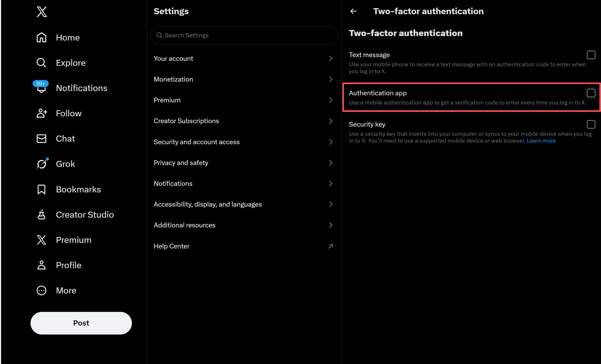
Task: Click the Creator Studio icon
Action: click(x=41, y=215)
